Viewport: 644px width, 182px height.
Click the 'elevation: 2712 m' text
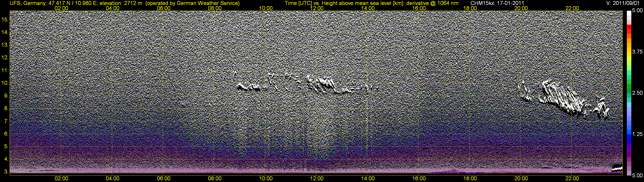pos(121,3)
